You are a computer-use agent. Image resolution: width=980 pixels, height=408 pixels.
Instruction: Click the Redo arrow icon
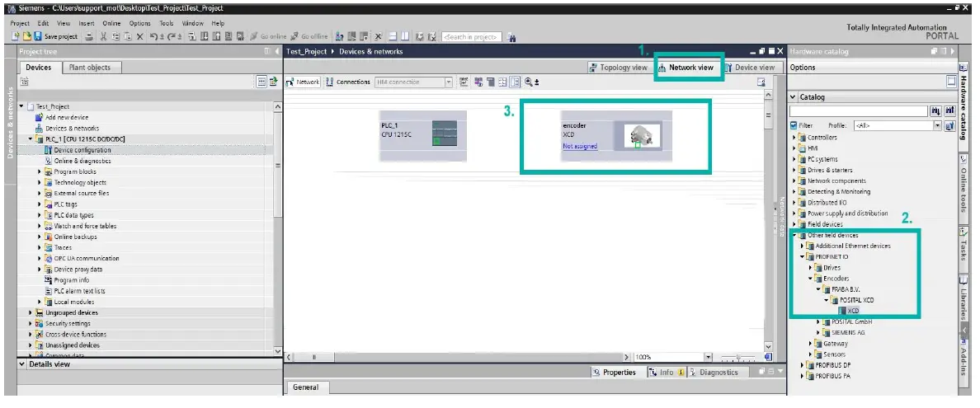172,36
